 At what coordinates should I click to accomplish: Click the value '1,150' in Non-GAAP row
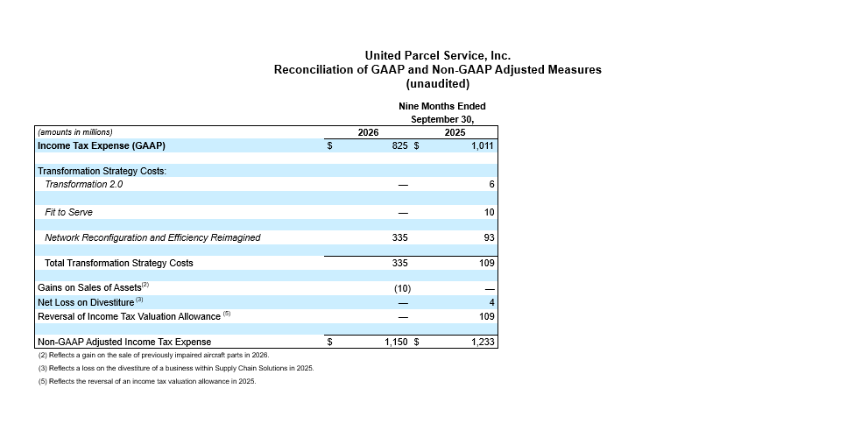coord(397,342)
